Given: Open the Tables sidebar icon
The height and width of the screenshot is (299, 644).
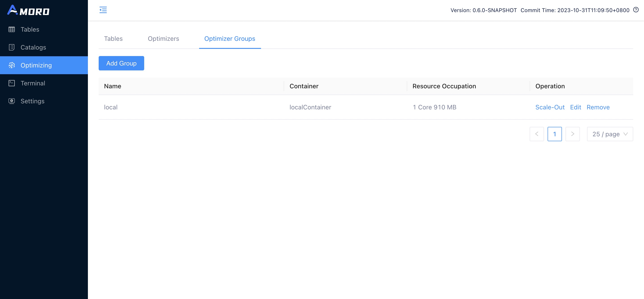Looking at the screenshot, I should [11, 29].
